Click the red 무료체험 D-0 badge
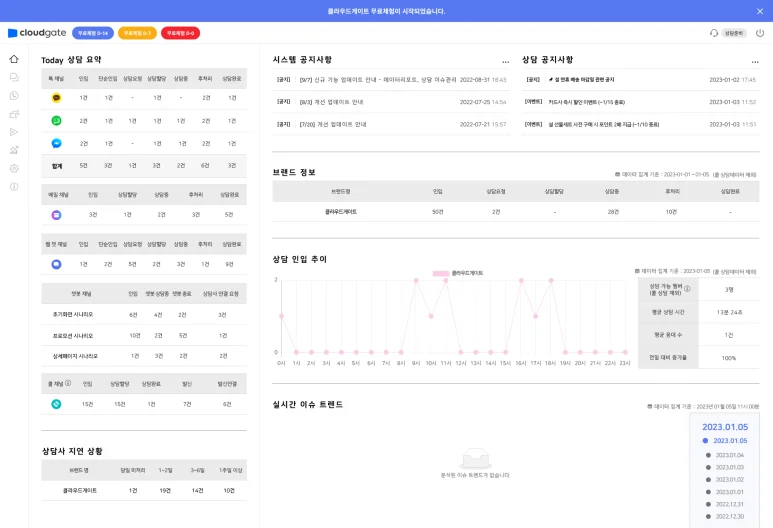Screen dimensions: 773x528 click(180, 33)
